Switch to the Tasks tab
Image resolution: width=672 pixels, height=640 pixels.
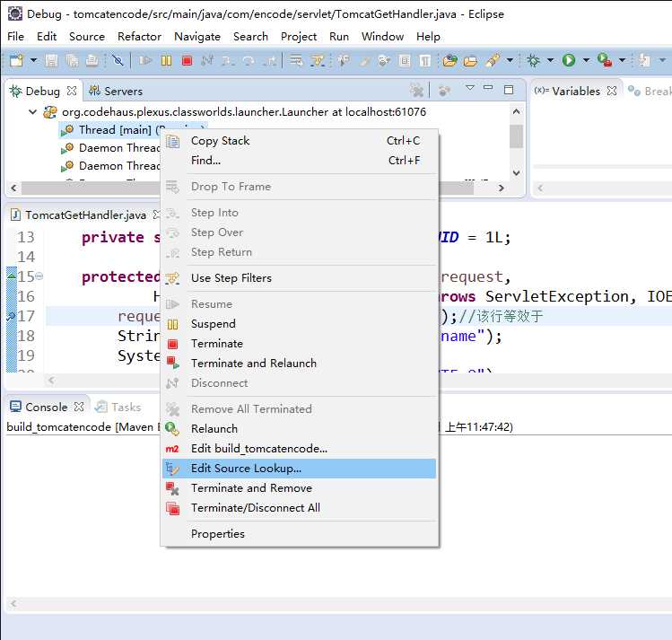[x=118, y=407]
